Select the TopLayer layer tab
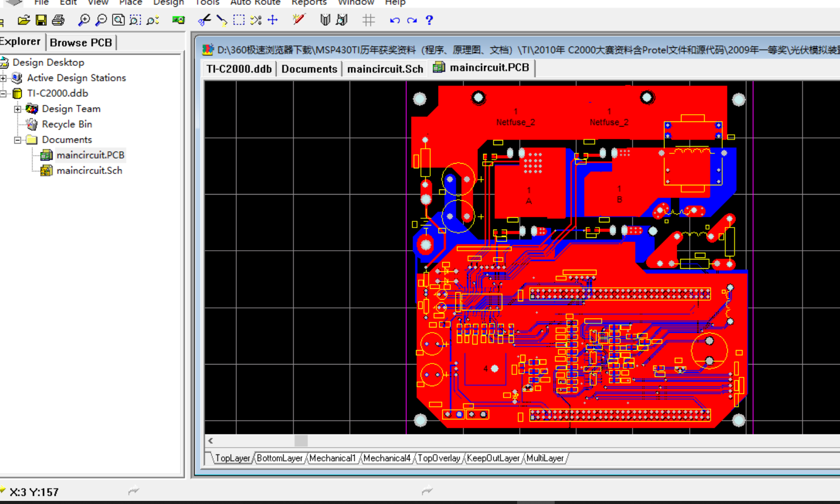Viewport: 840px width, 504px height. pyautogui.click(x=232, y=458)
